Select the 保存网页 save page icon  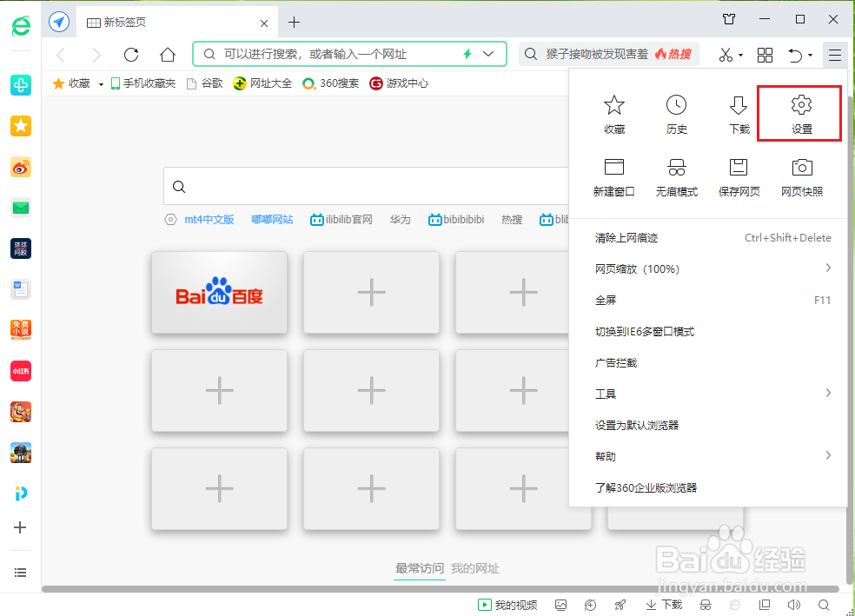(739, 174)
